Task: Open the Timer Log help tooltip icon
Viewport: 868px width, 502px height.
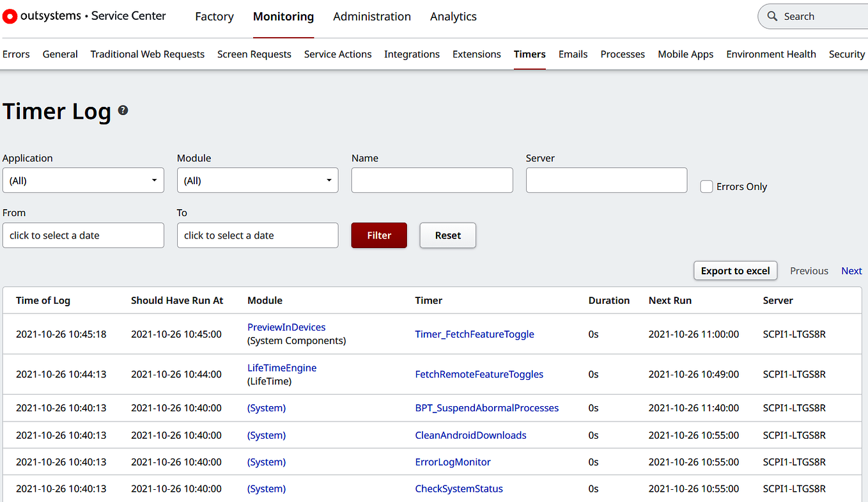Action: [122, 110]
